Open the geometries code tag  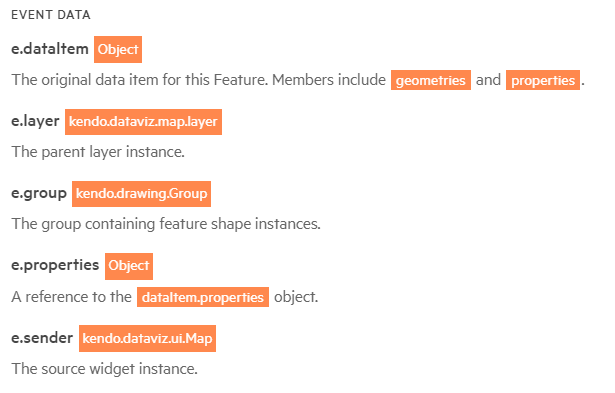[x=431, y=80]
